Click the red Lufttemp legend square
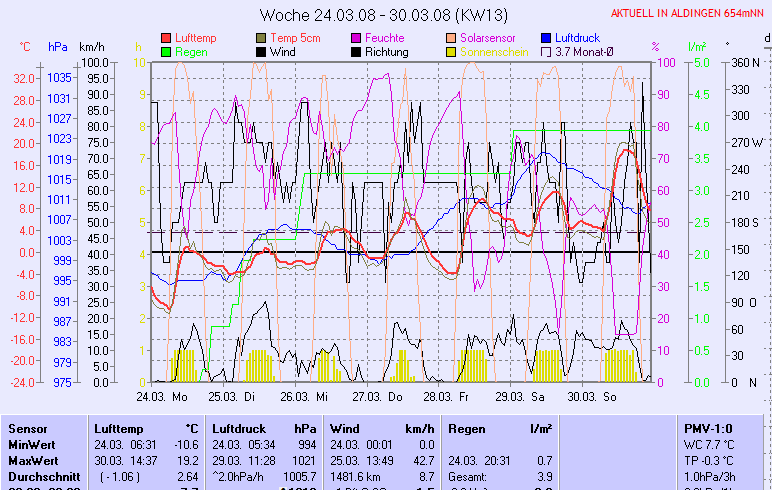This screenshot has height=490, width=772. click(166, 37)
